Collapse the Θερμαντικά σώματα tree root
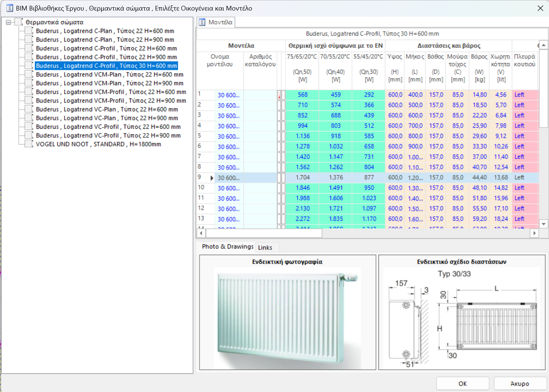549x392 pixels. click(x=8, y=23)
